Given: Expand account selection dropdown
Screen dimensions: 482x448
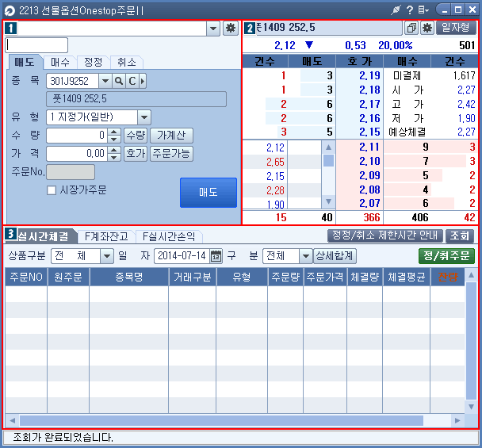Looking at the screenshot, I should [213, 29].
